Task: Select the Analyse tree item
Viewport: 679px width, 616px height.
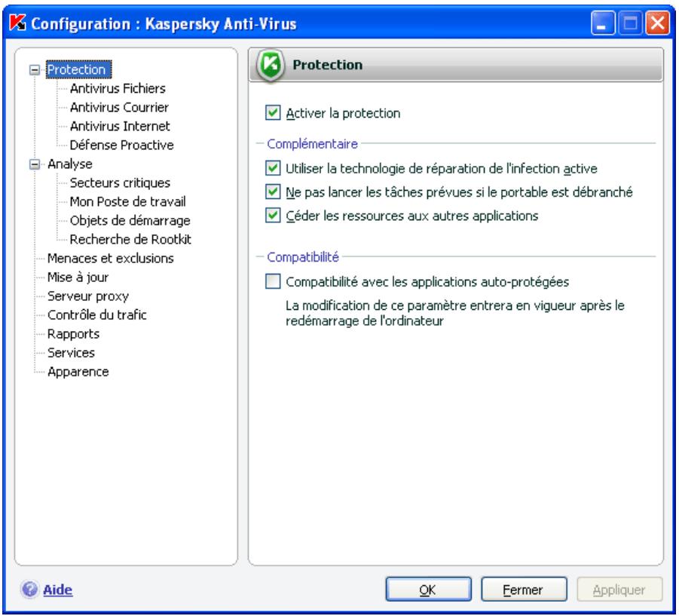Action: coord(70,164)
